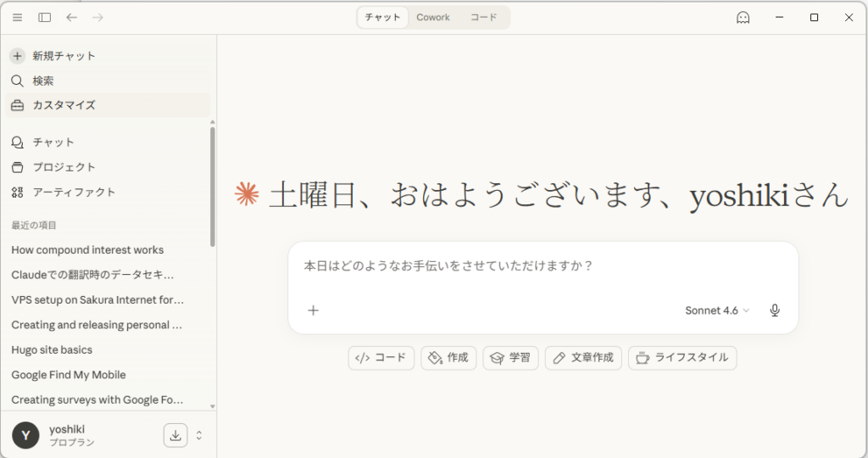Switch to the コード tab at top
868x458 pixels.
tap(484, 17)
